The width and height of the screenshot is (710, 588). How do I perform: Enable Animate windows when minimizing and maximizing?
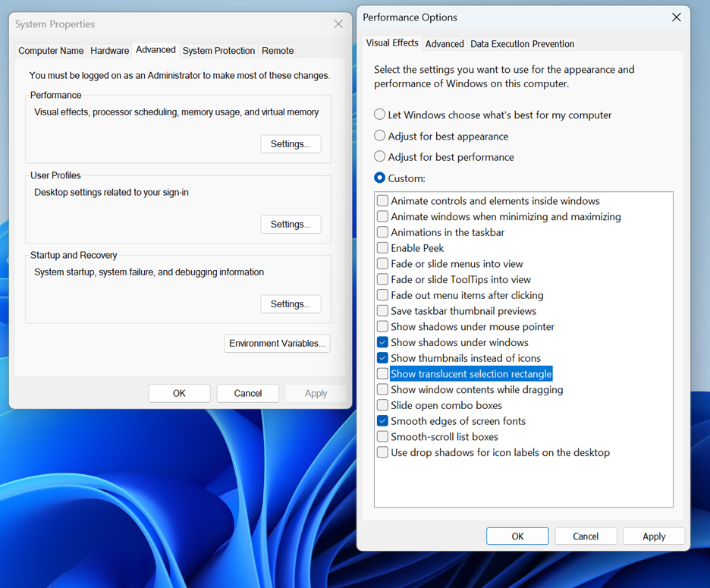point(382,216)
